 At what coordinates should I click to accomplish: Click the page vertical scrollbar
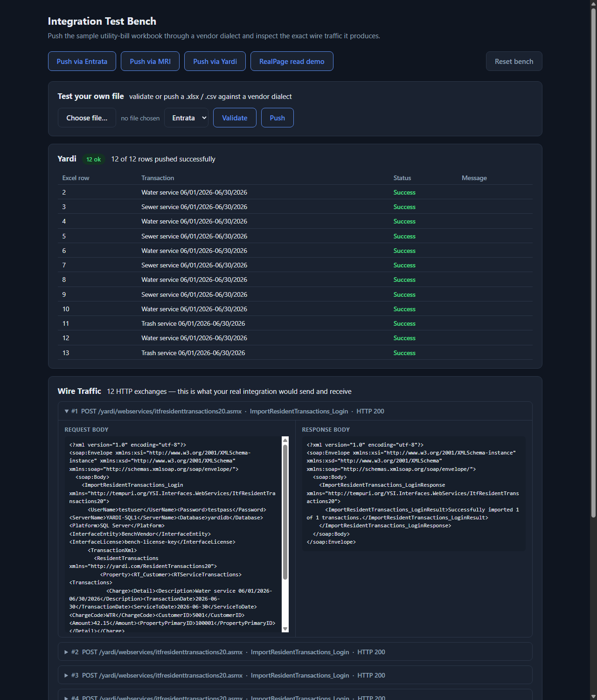tap(593, 261)
